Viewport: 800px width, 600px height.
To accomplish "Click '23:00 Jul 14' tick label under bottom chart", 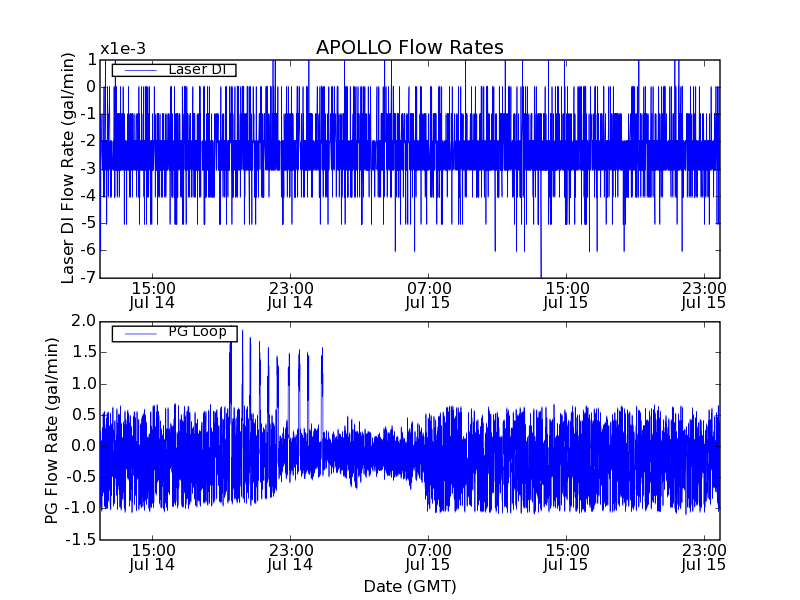I will (290, 558).
